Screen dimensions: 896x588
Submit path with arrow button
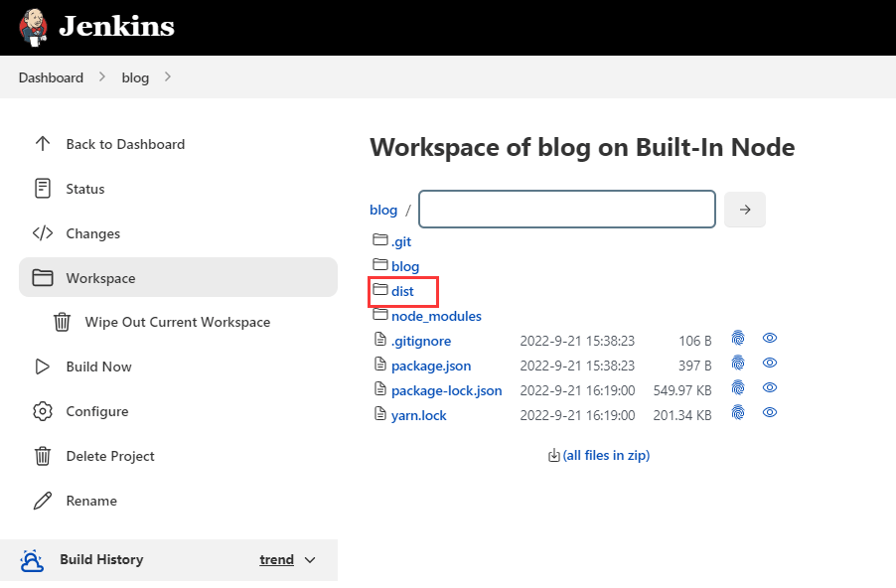[x=745, y=210]
